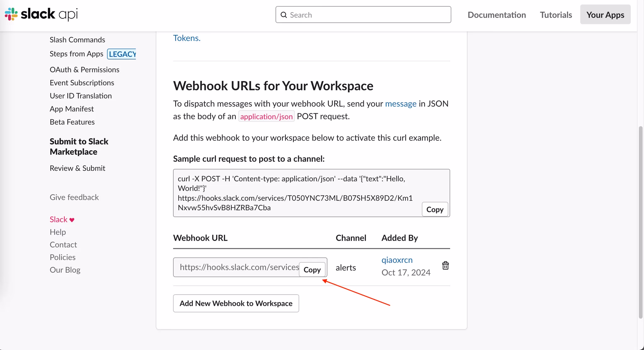Focus the Search input field

[368, 15]
